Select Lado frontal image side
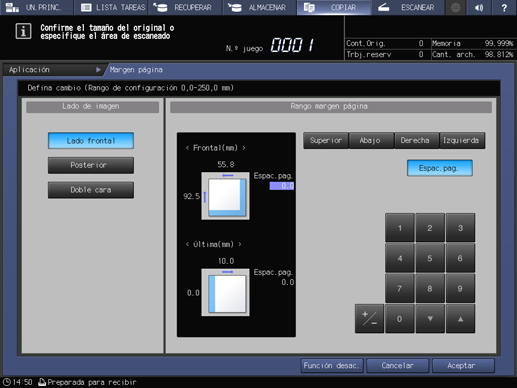The image size is (517, 388). (x=91, y=141)
